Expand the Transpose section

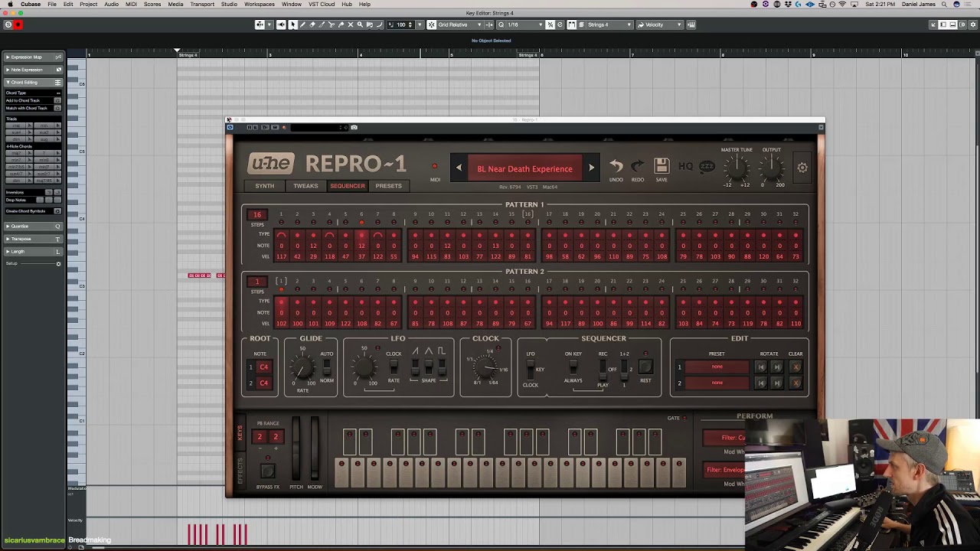[34, 239]
